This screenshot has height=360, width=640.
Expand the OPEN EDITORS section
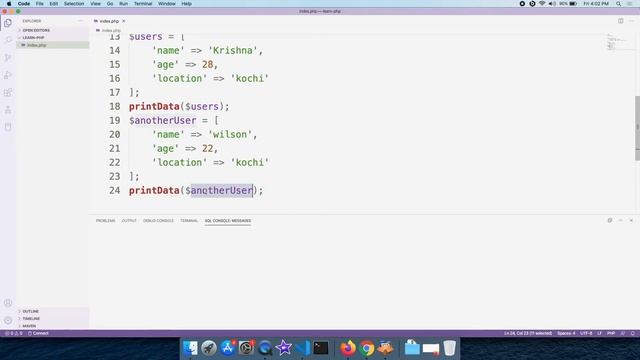36,30
